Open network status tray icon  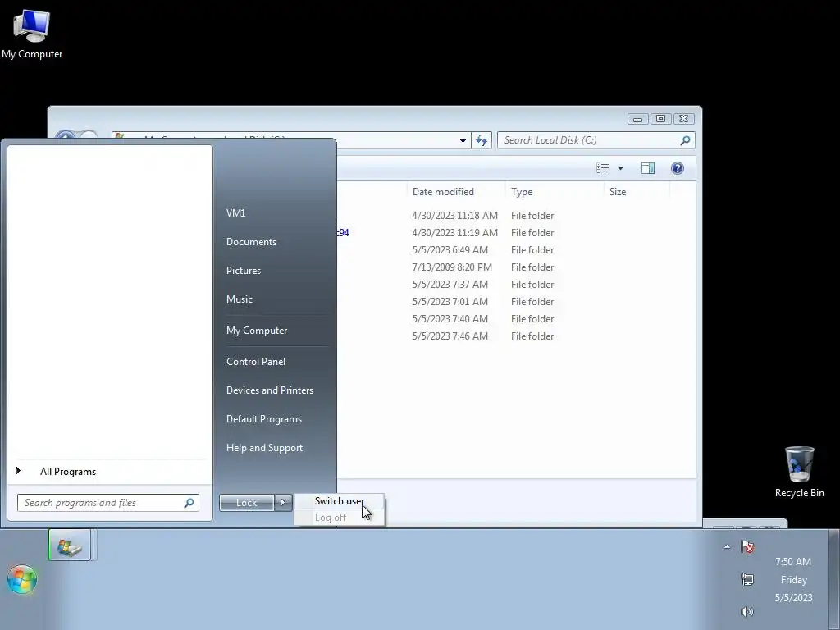(x=747, y=579)
